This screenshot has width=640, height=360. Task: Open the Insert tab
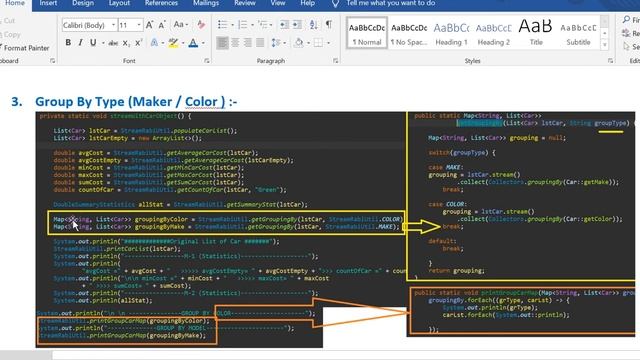click(x=48, y=3)
